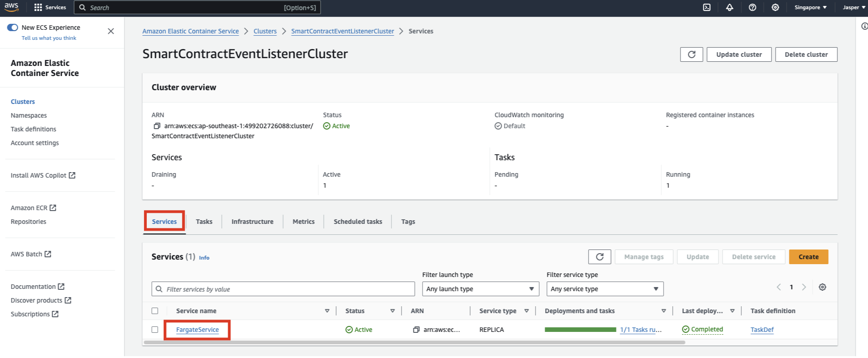Click the external link icon beside Discover products
The height and width of the screenshot is (358, 868).
coord(68,300)
